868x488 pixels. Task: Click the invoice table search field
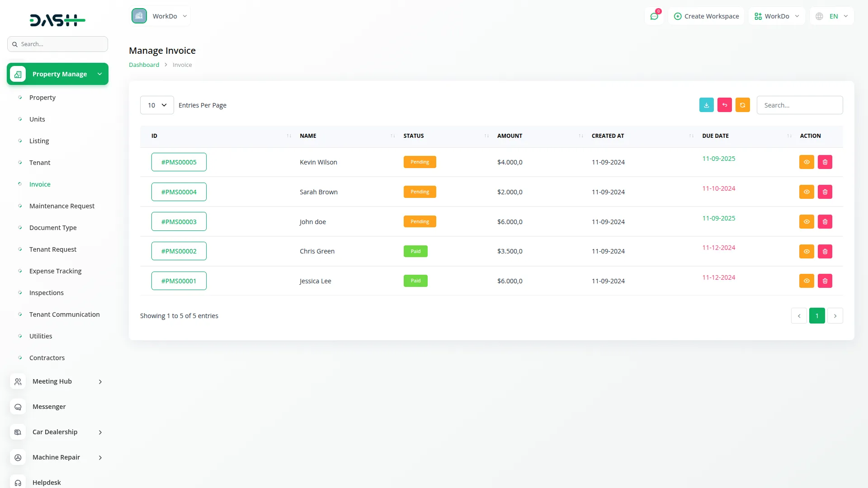click(x=799, y=105)
